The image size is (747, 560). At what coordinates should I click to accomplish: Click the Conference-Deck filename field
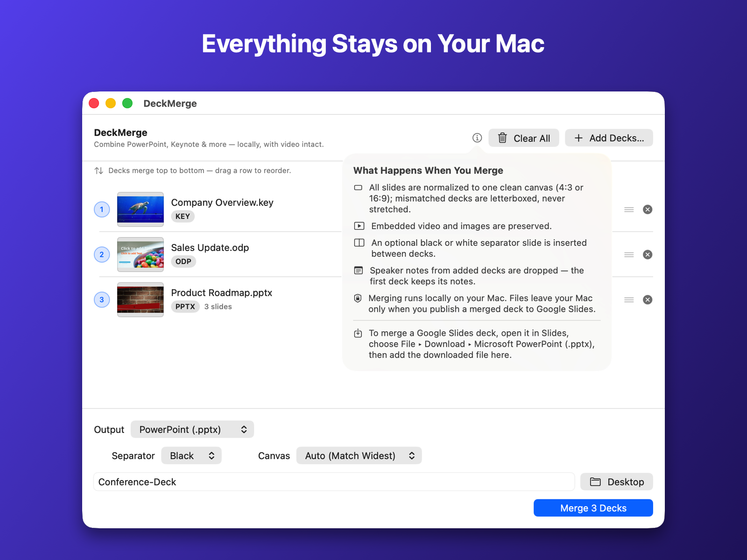click(x=334, y=482)
